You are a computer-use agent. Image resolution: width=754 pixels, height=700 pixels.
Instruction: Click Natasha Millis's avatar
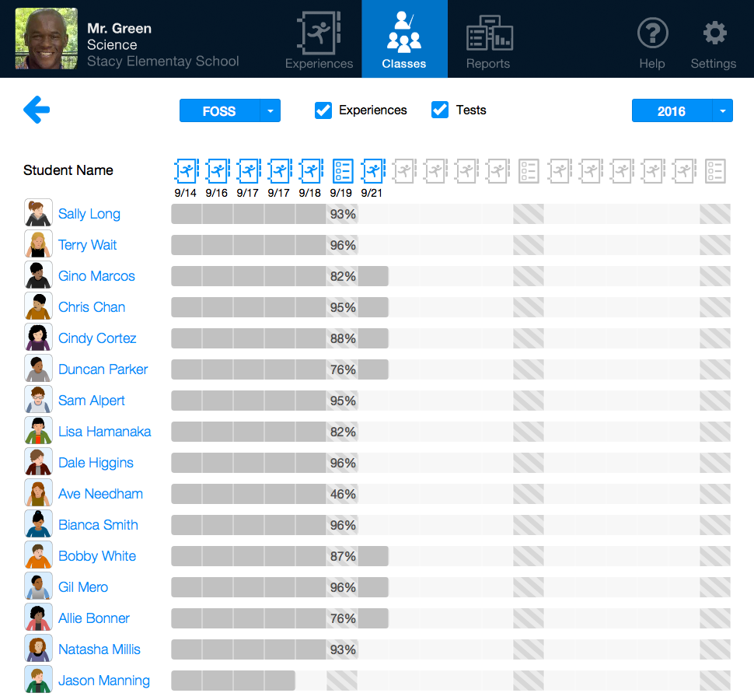click(x=38, y=648)
